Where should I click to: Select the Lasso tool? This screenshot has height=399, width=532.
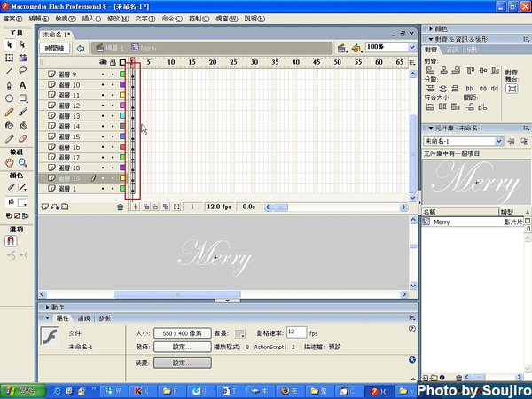pyautogui.click(x=22, y=71)
